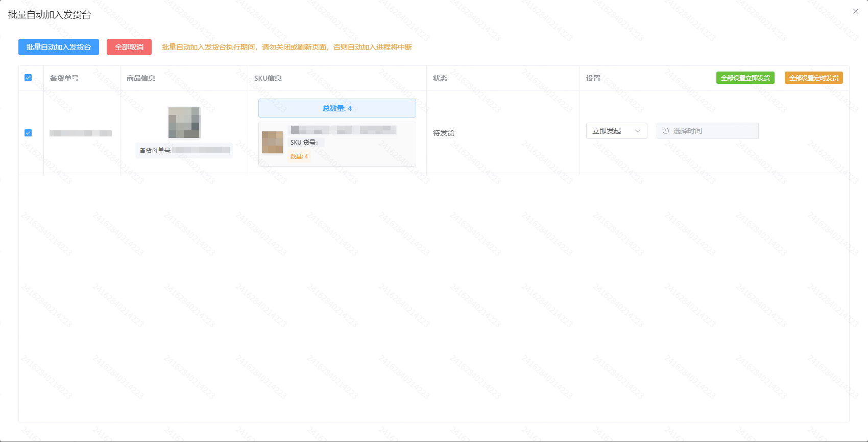Viewport: 868px width, 442px height.
Task: Toggle the select-all checkbox in the table header
Action: (28, 78)
